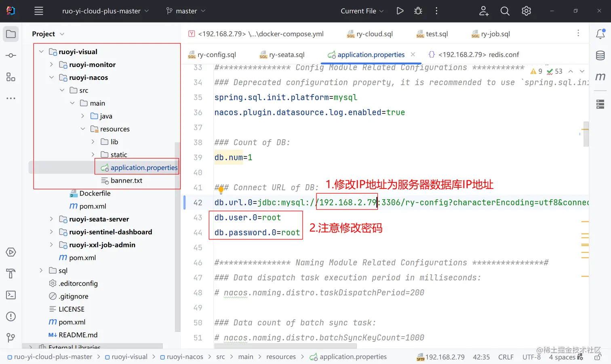Open the Project tool window folder icon

click(11, 34)
